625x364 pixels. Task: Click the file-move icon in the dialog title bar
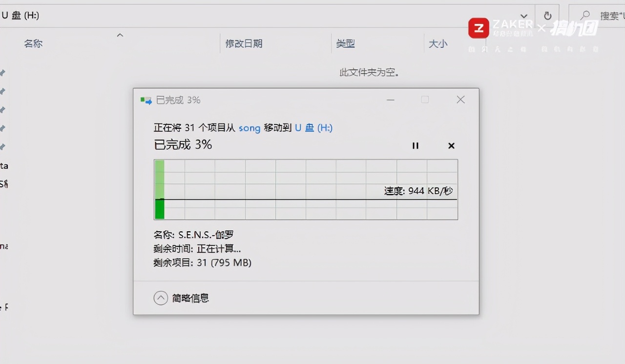coord(146,100)
